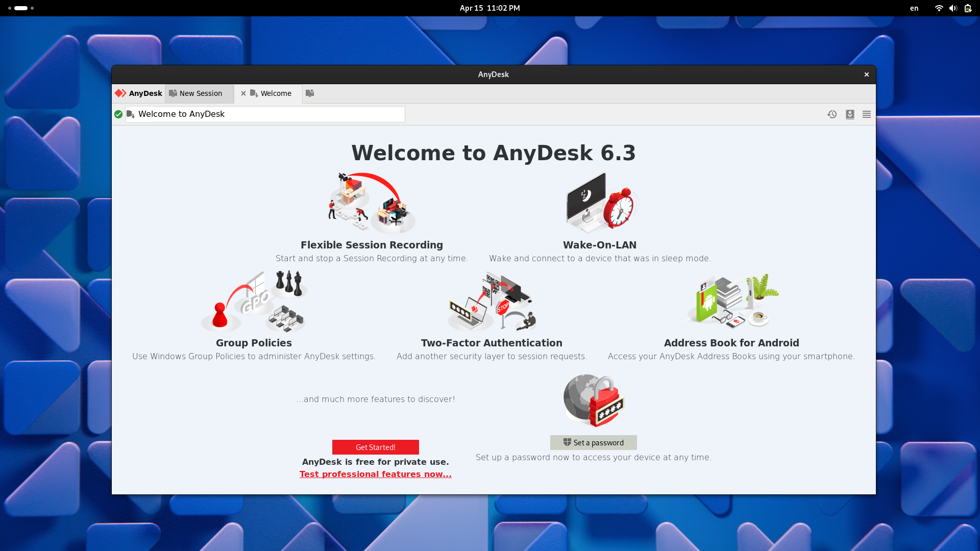Click the install/download AnyDesk icon
Image resolution: width=980 pixels, height=551 pixels.
pyautogui.click(x=850, y=114)
